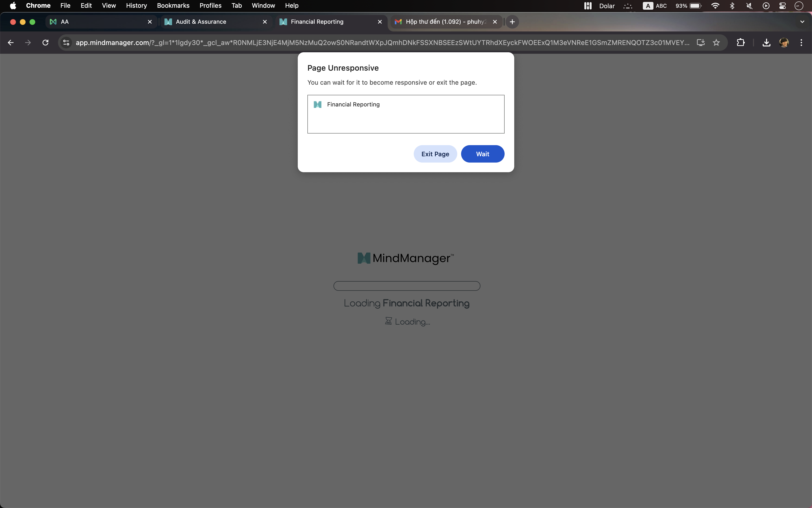Switch to the AA tab

coord(101,22)
